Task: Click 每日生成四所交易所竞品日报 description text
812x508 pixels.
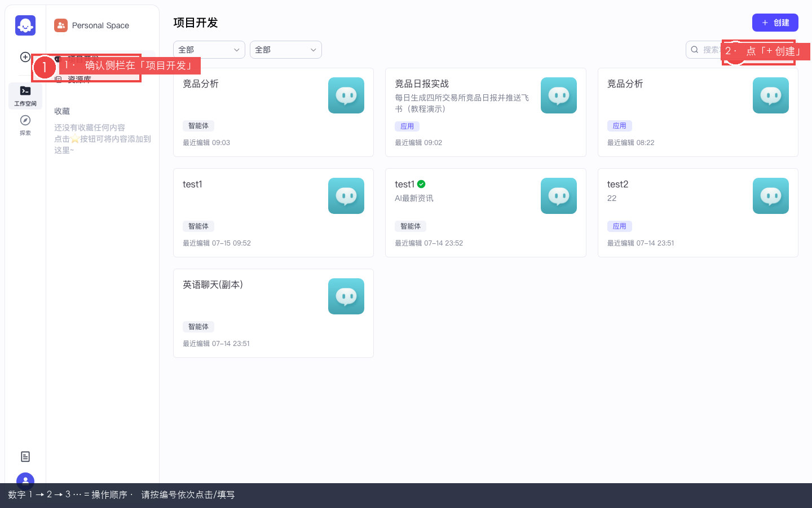Action: (462, 103)
